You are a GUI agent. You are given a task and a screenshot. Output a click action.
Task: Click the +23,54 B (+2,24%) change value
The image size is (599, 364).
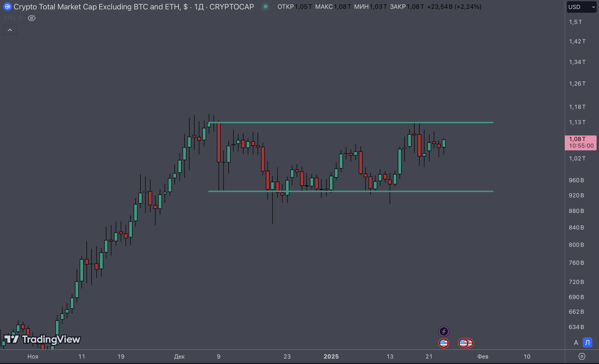click(x=454, y=6)
